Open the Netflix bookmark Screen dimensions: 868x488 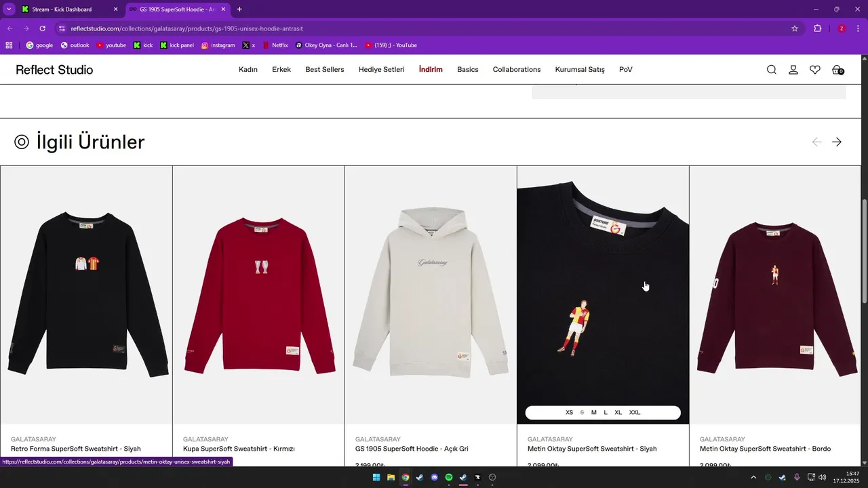point(275,45)
